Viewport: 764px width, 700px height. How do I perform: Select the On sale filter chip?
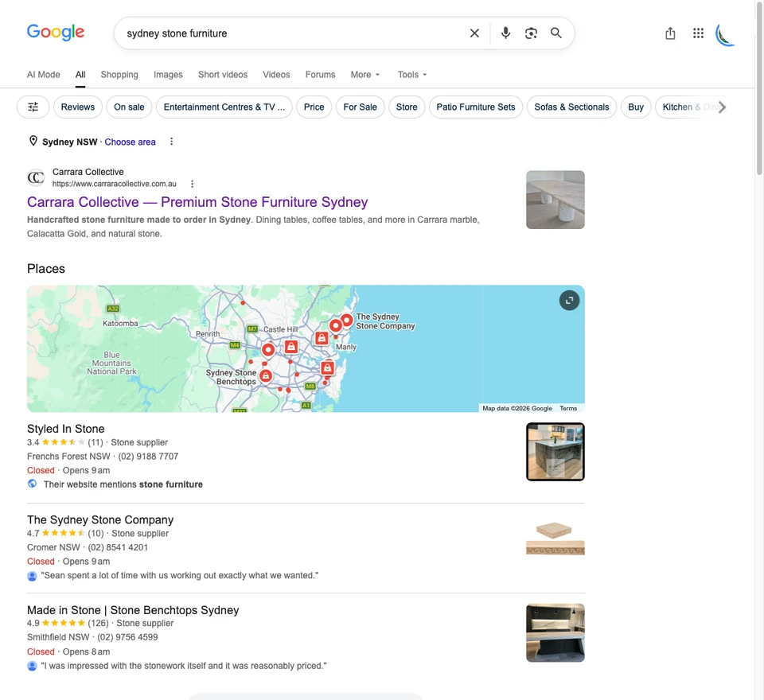point(129,107)
